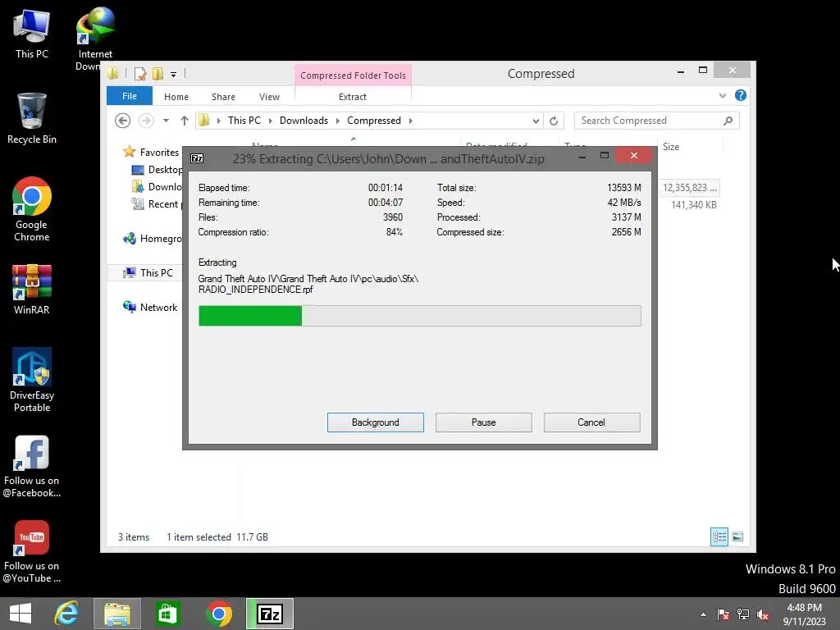Image resolution: width=840 pixels, height=630 pixels.
Task: Expand arrow after This PC breadcrumb
Action: pos(270,121)
